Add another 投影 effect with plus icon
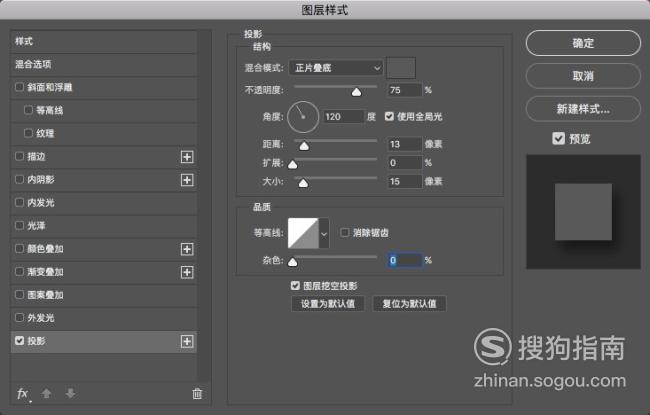 pos(187,341)
